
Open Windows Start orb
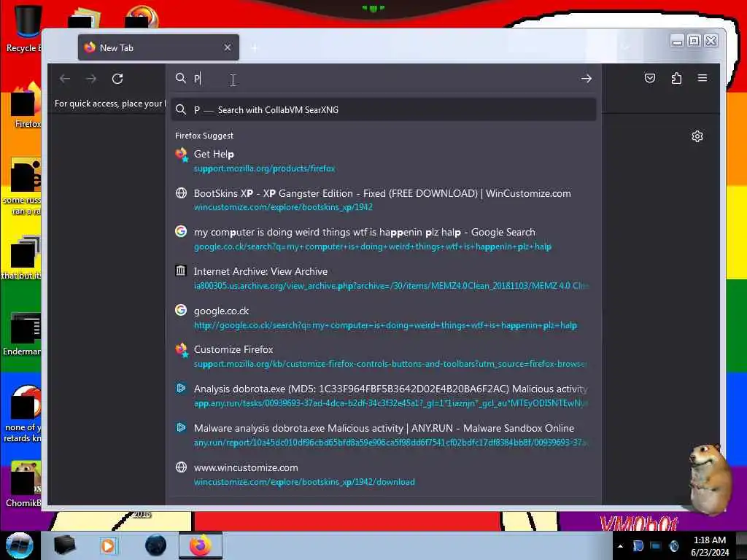click(x=19, y=545)
